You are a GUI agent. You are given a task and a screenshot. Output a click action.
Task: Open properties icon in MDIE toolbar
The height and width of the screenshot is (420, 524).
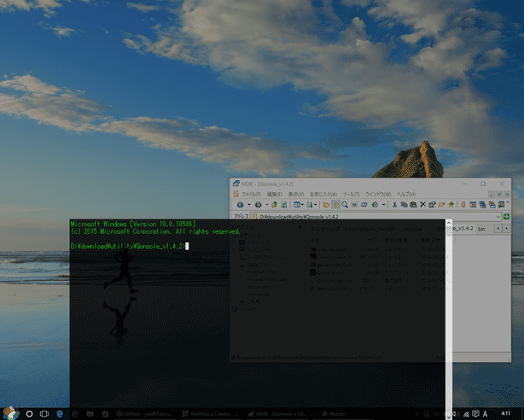pyautogui.click(x=432, y=205)
